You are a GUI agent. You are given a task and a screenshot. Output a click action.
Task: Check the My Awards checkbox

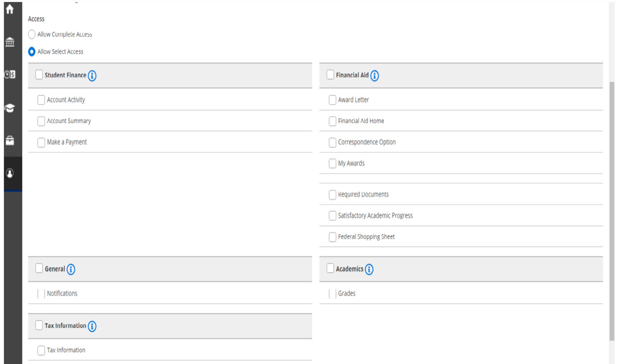click(x=333, y=163)
